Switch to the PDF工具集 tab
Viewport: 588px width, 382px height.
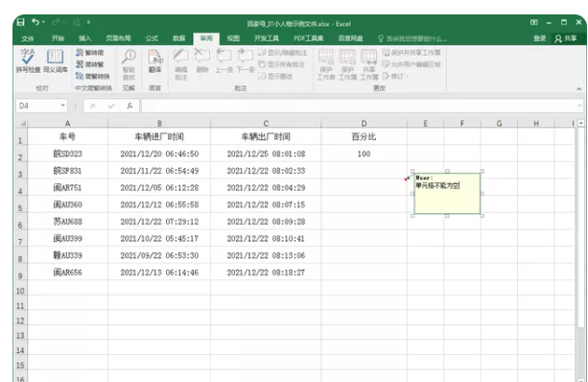tap(309, 38)
